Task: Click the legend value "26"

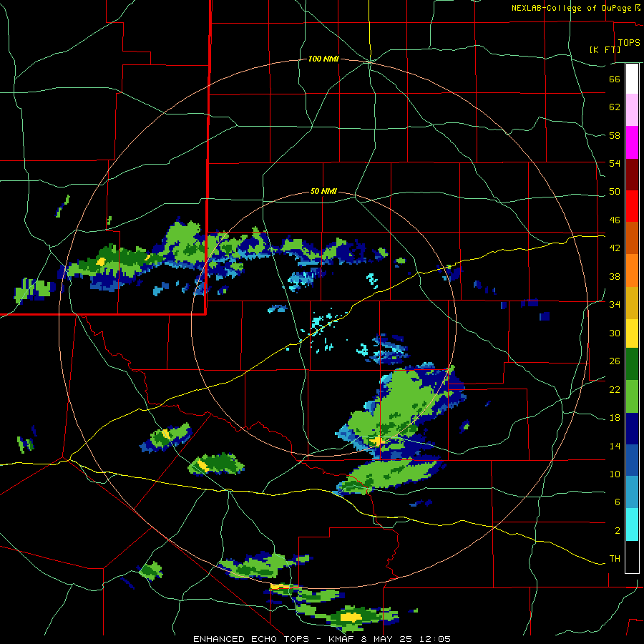Action: pos(615,361)
